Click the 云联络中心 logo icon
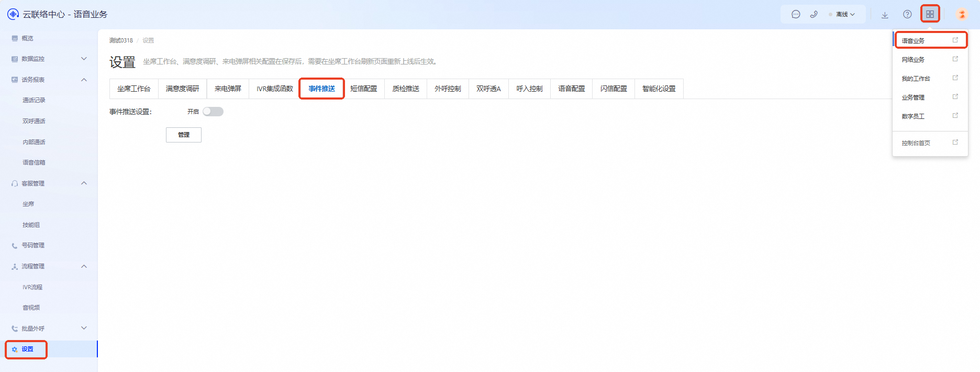 pos(13,14)
